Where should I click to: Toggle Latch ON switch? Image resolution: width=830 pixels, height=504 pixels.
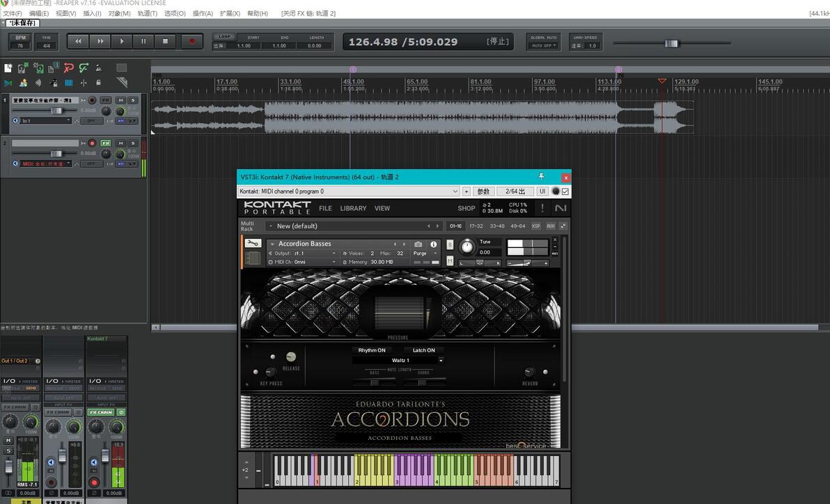coord(423,350)
